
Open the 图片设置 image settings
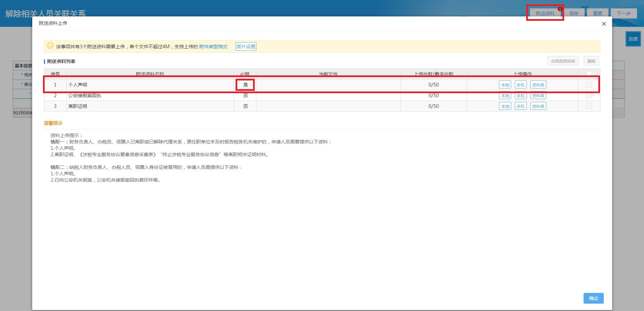(246, 47)
